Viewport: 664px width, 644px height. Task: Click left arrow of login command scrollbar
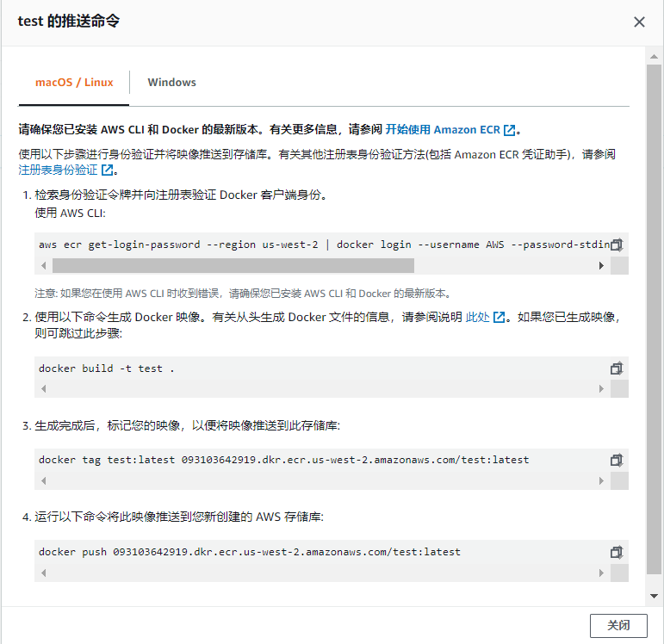click(x=44, y=266)
